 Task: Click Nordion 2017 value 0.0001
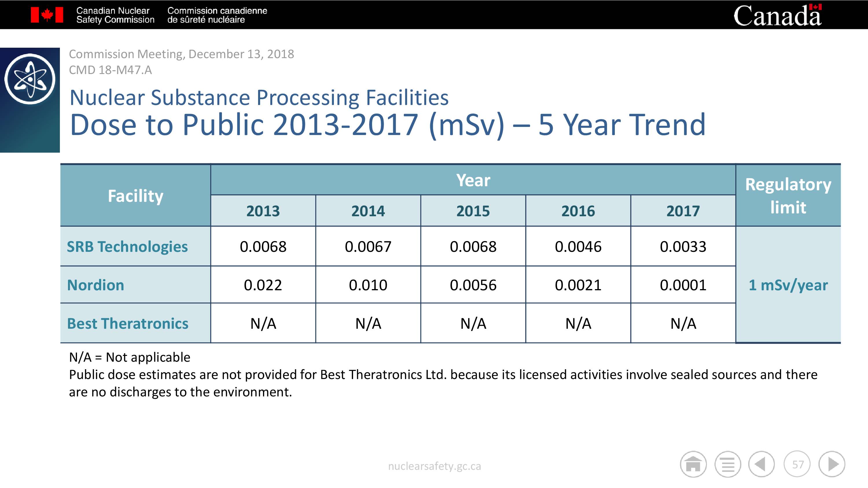[683, 285]
